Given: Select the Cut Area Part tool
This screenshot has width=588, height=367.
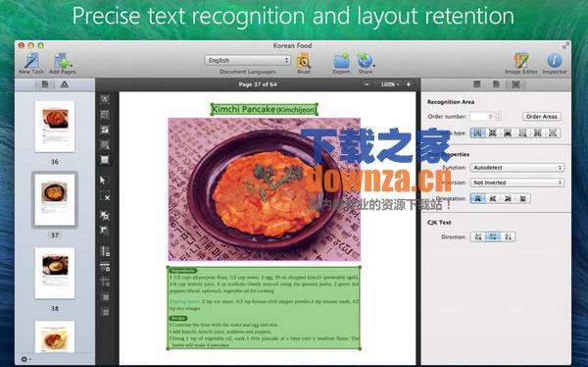Looking at the screenshot, I should [x=105, y=231].
